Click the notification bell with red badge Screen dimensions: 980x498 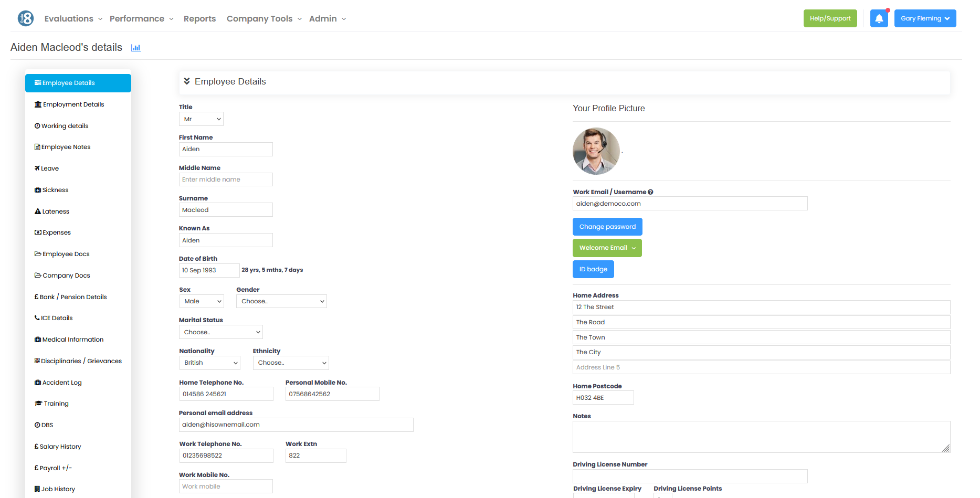879,18
